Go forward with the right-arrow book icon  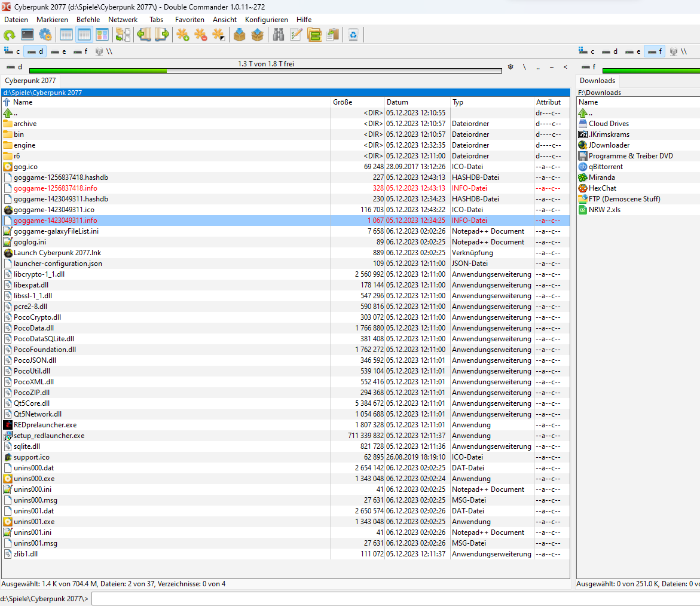click(162, 35)
